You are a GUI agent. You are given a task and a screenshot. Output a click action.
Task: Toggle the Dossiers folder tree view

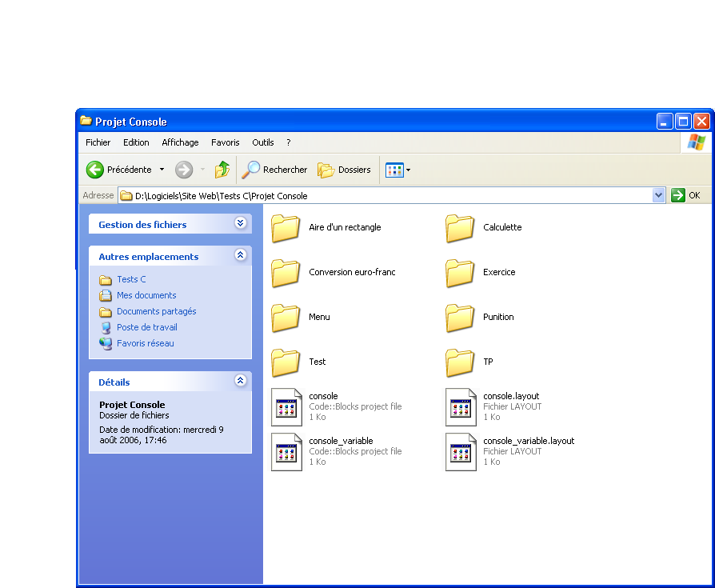346,169
